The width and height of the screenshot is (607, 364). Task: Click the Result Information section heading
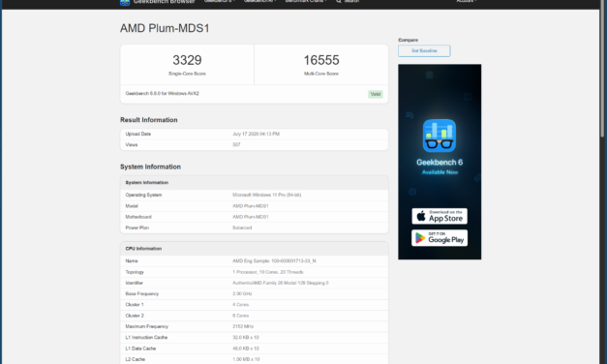click(x=149, y=120)
